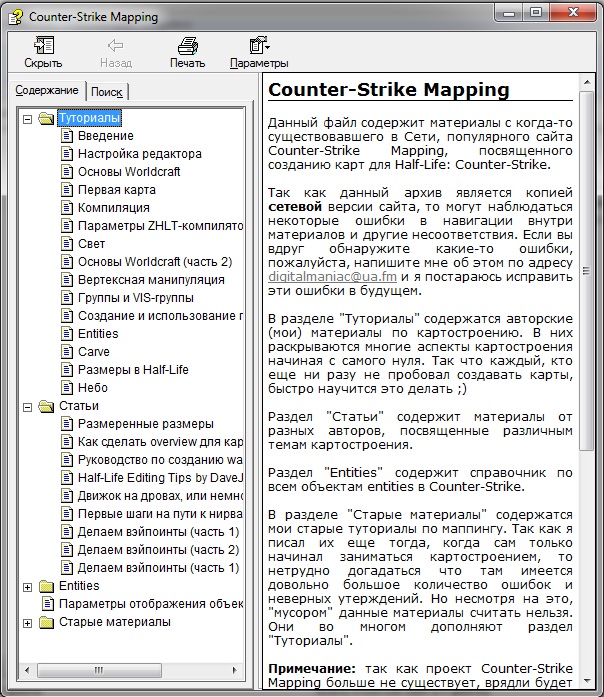
Task: Open the Первая карта topic
Action: [117, 190]
